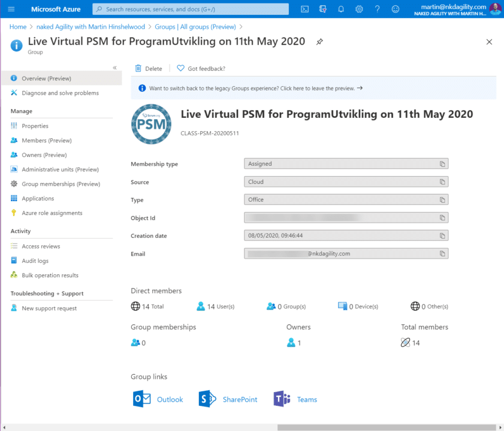Open the notifications bell
Screen dimensions: 504x431
point(341,9)
